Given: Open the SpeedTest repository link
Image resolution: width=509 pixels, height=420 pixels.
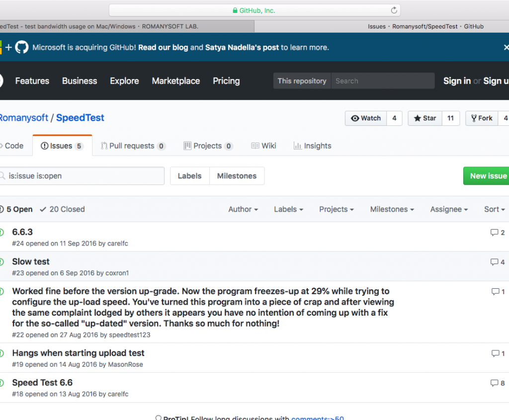Looking at the screenshot, I should coord(80,118).
